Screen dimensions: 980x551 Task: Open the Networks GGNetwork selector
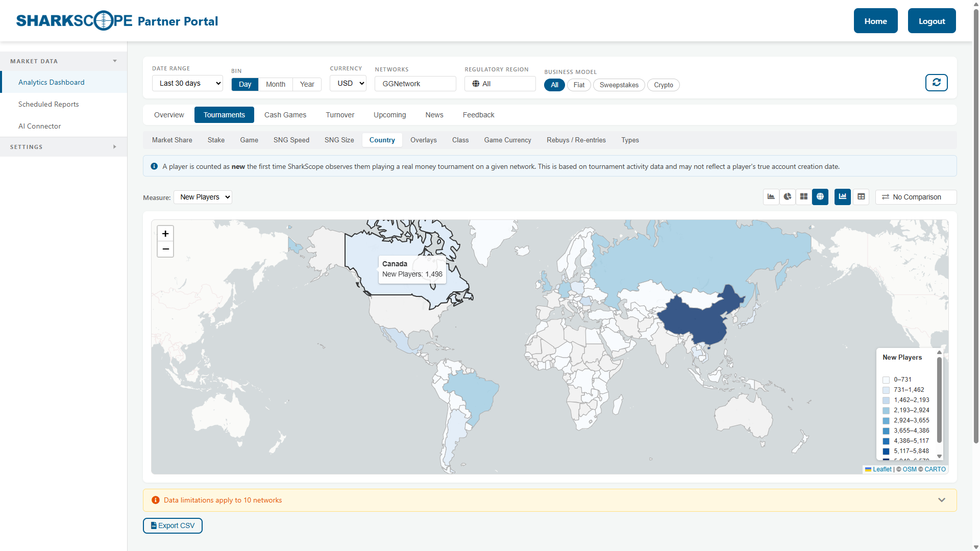point(415,84)
